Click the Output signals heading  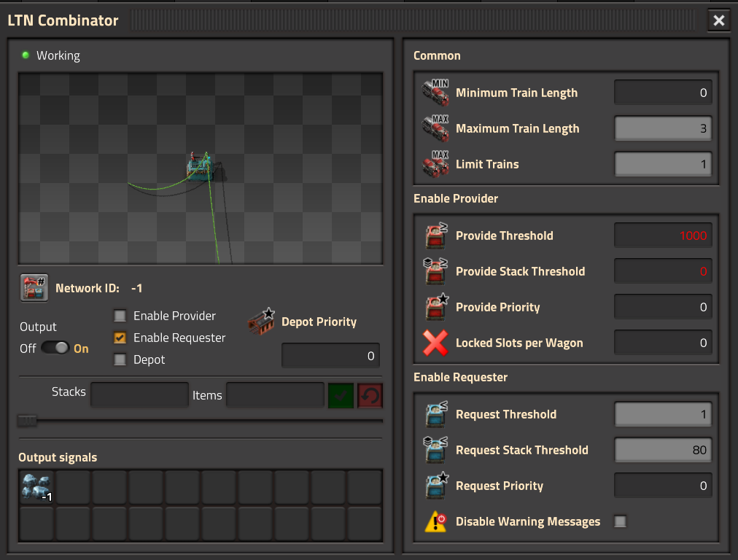coord(58,457)
